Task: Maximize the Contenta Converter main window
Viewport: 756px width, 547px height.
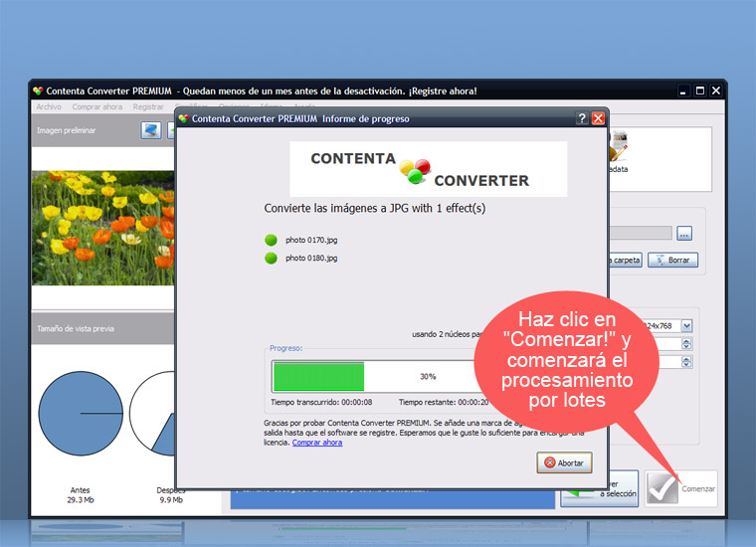Action: (699, 91)
